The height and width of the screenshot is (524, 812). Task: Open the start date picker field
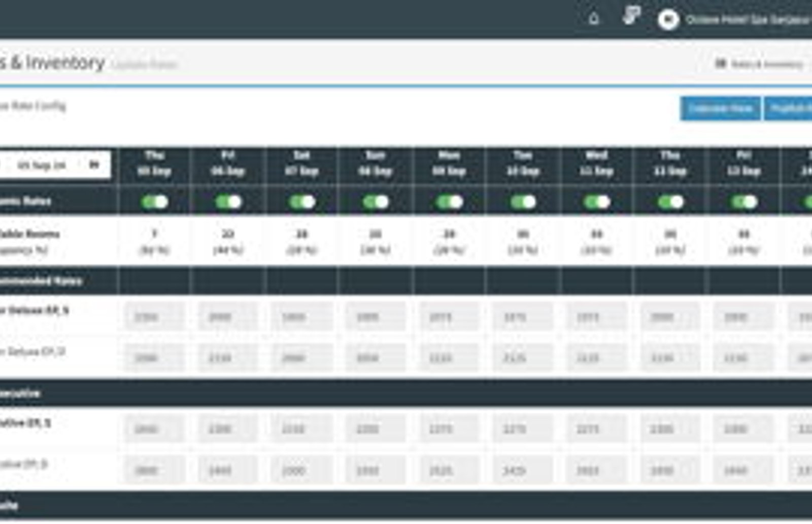point(55,165)
